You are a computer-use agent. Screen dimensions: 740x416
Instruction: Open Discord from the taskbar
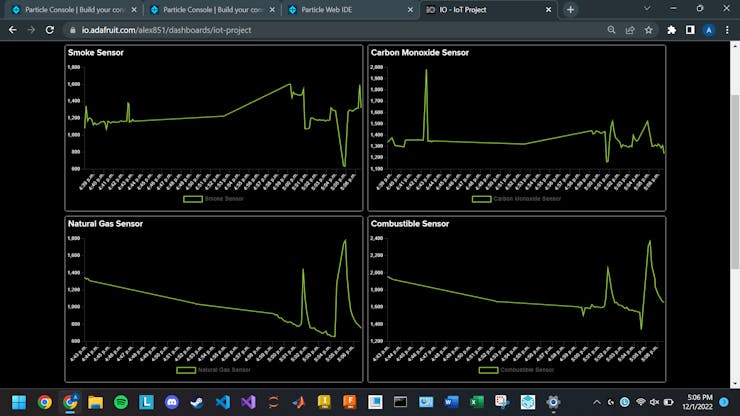[x=172, y=402]
